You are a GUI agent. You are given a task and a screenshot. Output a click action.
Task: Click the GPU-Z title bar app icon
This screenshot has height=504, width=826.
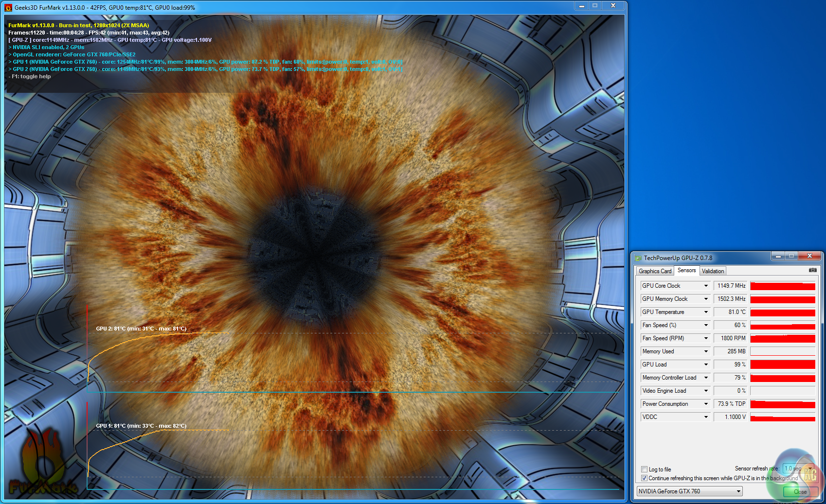(638, 258)
